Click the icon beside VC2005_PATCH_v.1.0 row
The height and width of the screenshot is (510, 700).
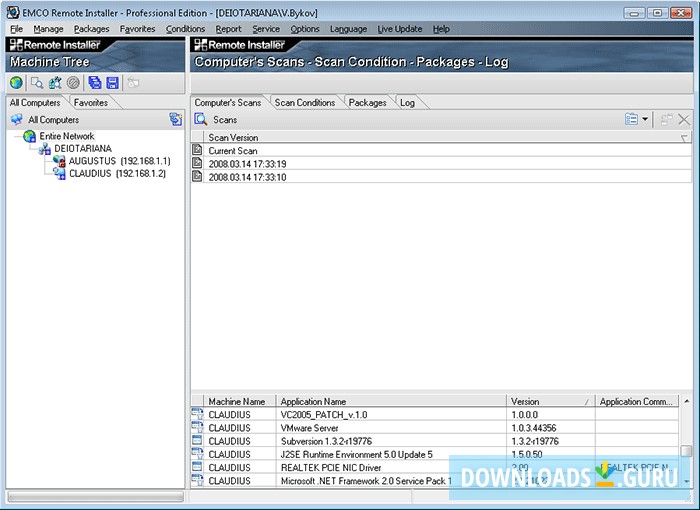point(197,414)
